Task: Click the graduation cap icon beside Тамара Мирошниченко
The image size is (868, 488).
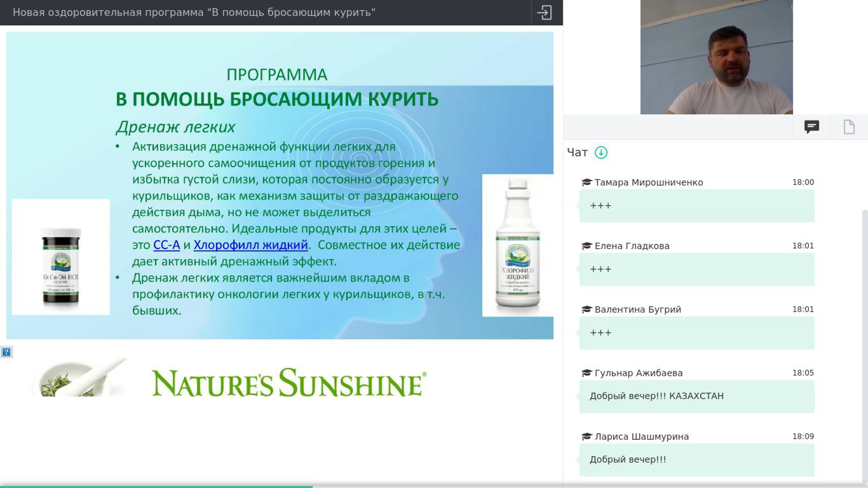Action: [586, 182]
